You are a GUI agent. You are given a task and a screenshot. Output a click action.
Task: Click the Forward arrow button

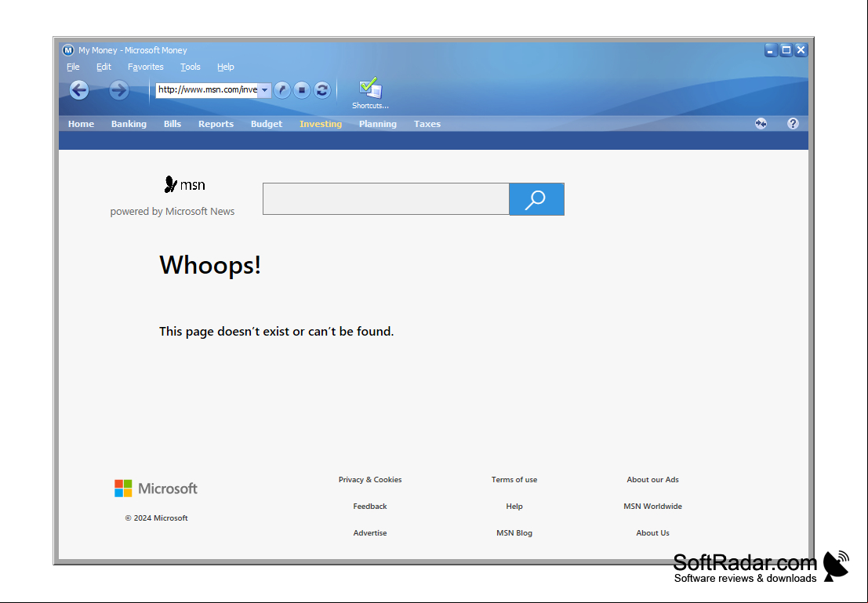[118, 89]
